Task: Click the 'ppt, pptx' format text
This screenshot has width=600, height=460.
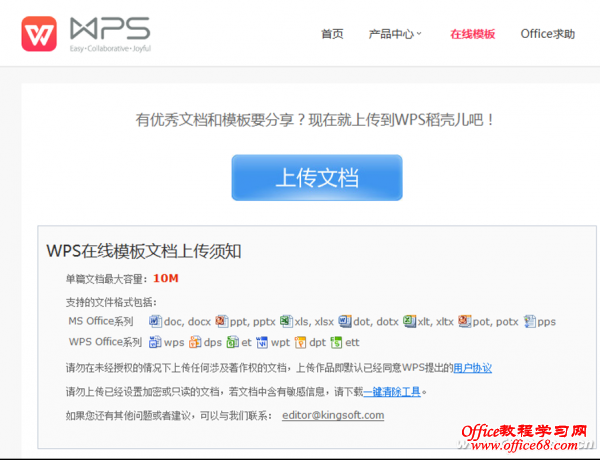Action: pyautogui.click(x=253, y=322)
